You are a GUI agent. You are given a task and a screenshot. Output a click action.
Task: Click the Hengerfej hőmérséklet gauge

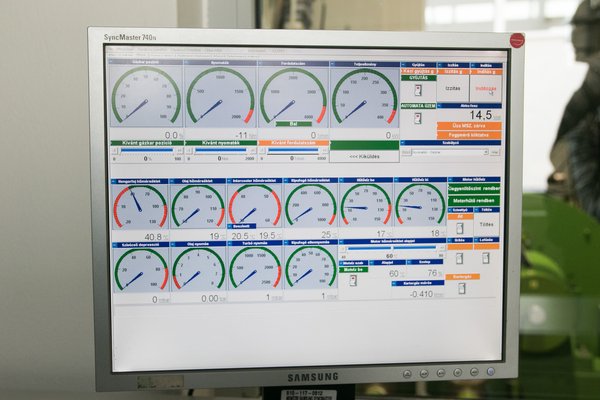pos(140,205)
